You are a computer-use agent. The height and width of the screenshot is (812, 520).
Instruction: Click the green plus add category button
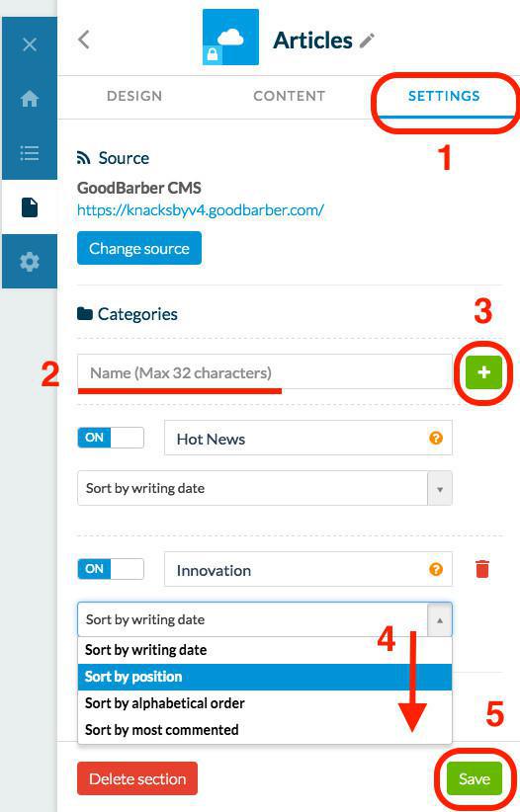point(483,372)
